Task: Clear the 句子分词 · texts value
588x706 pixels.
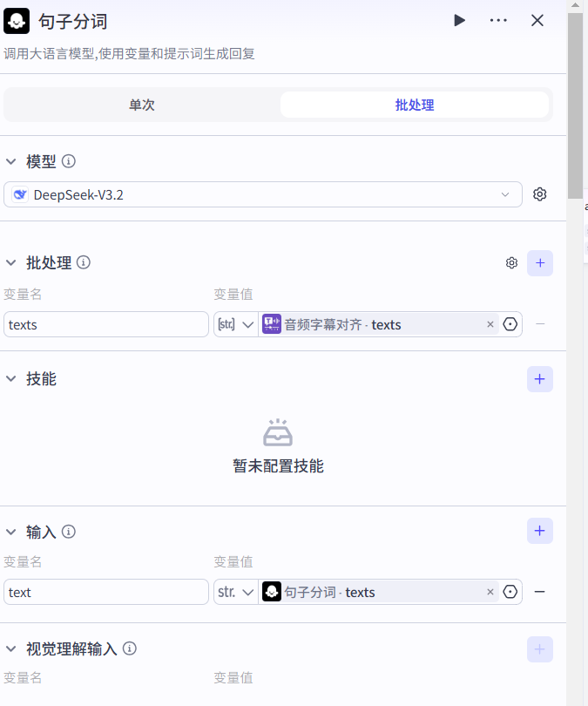Action: pos(490,592)
